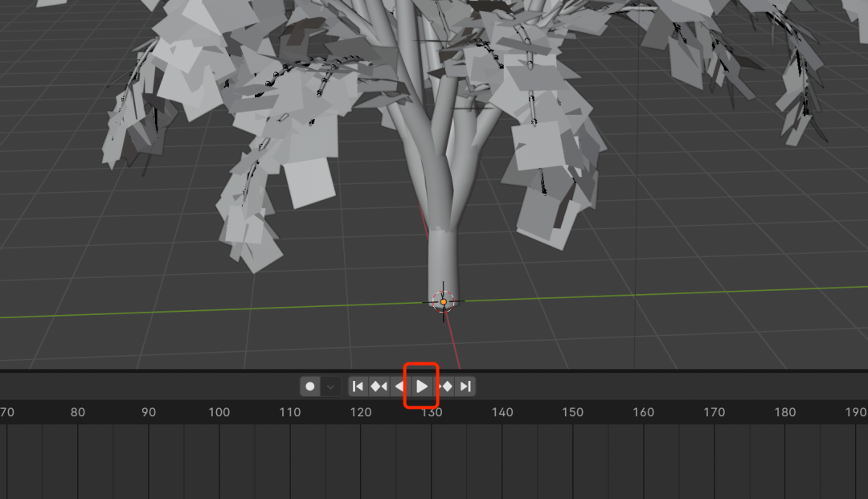Jump to the previous keyframe

[x=378, y=387]
